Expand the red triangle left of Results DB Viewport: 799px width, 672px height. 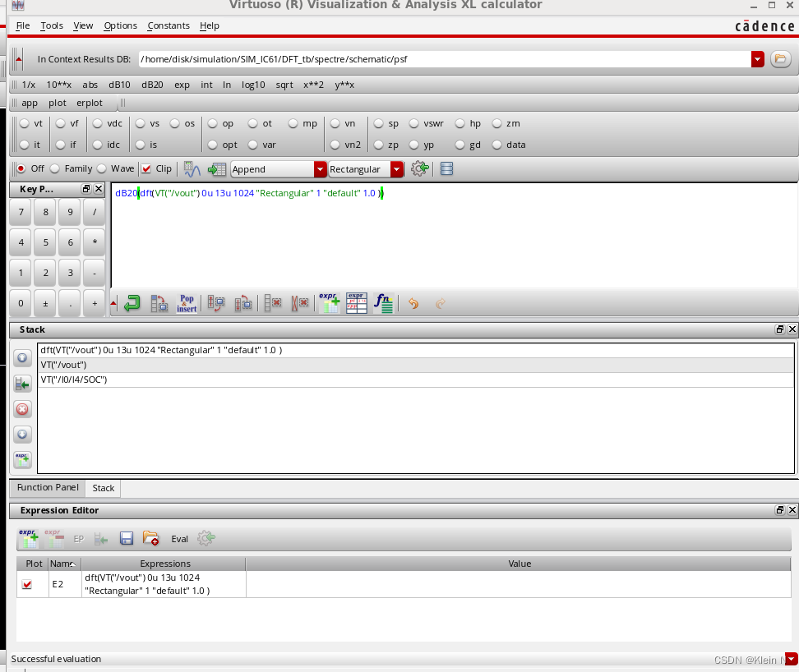pyautogui.click(x=18, y=59)
